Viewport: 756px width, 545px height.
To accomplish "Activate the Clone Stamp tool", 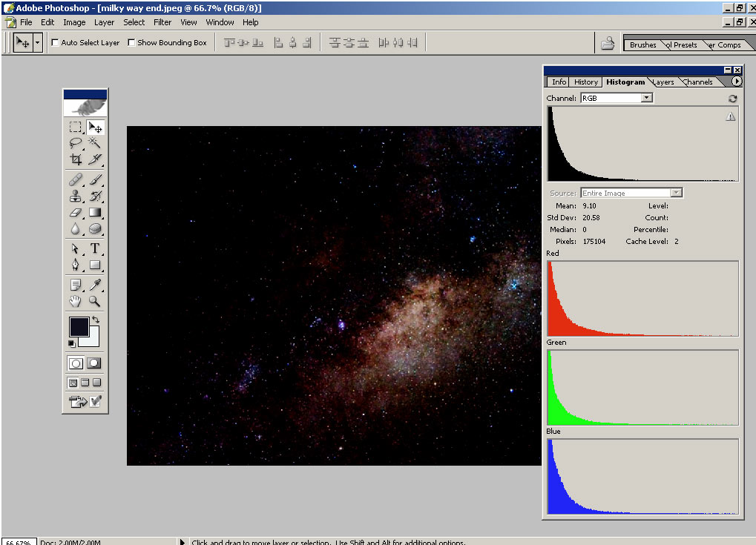I will point(75,196).
